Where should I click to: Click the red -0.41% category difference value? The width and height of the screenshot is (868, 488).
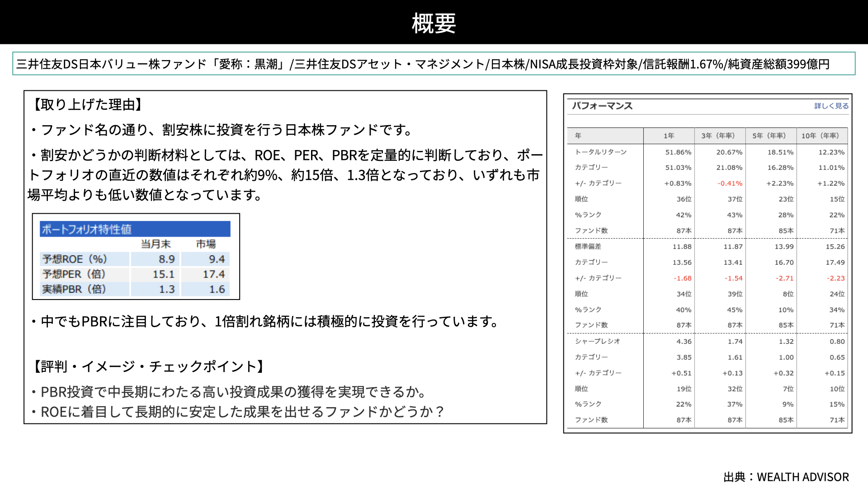[x=730, y=183]
